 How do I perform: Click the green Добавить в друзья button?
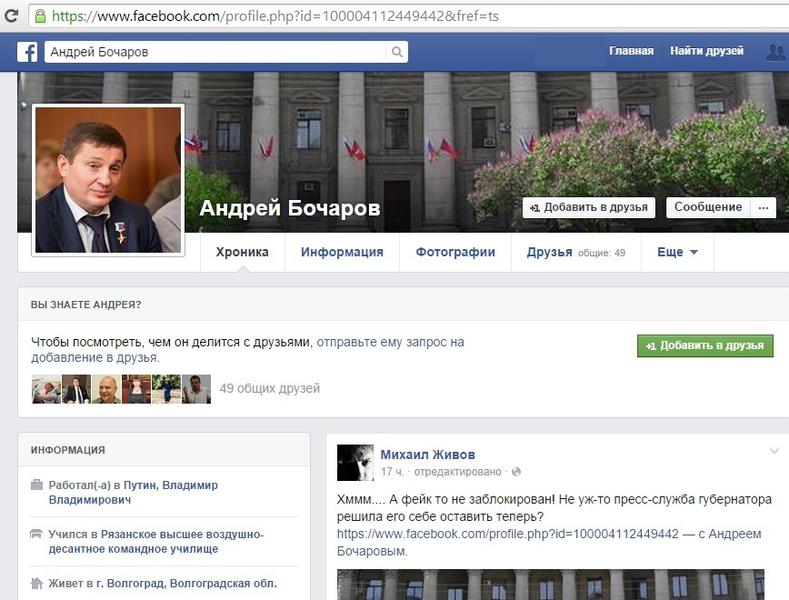[x=705, y=346]
